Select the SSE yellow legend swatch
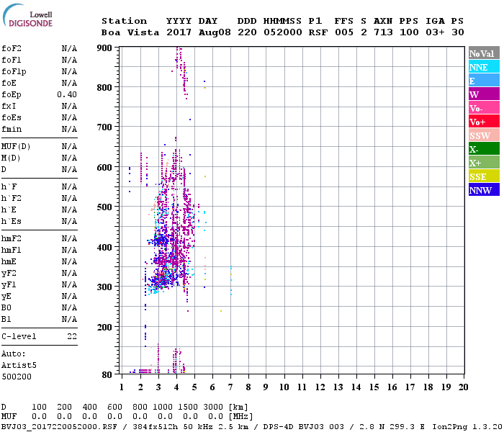This screenshot has height=432, width=504. click(484, 176)
